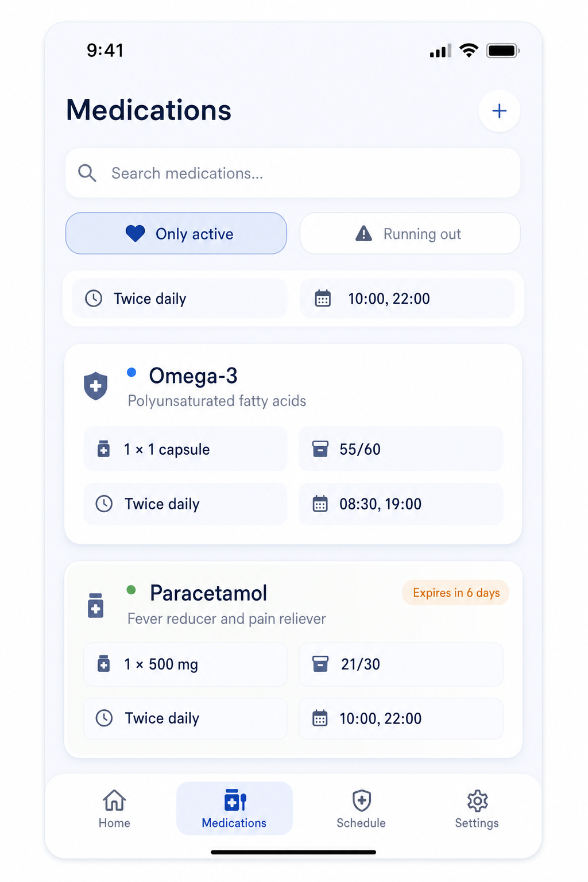Click the Omega-3 stock box icon
This screenshot has width=588, height=882.
click(320, 448)
